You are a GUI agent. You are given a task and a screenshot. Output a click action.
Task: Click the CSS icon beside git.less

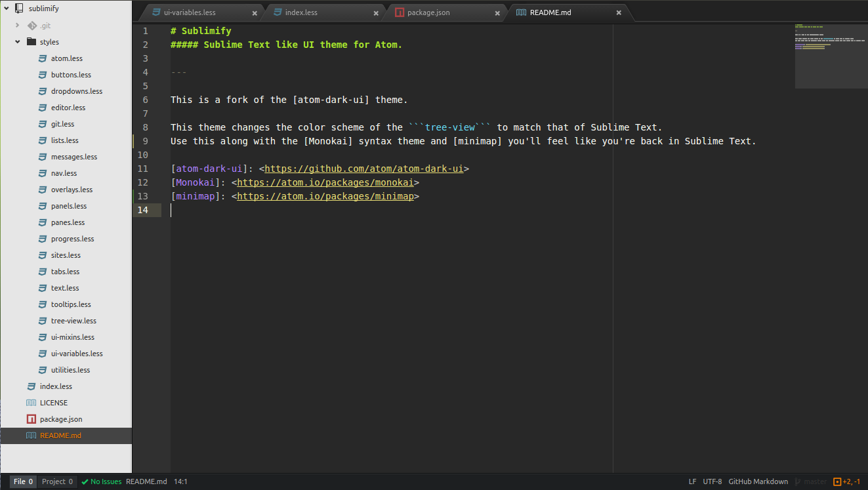[x=42, y=124]
